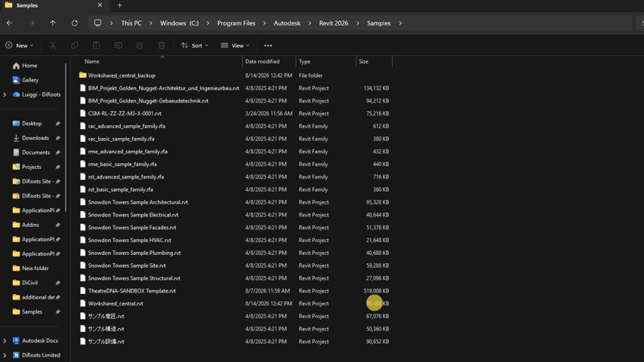Expand chevron after Samples breadcrumb
This screenshot has width=644, height=362.
coord(400,23)
